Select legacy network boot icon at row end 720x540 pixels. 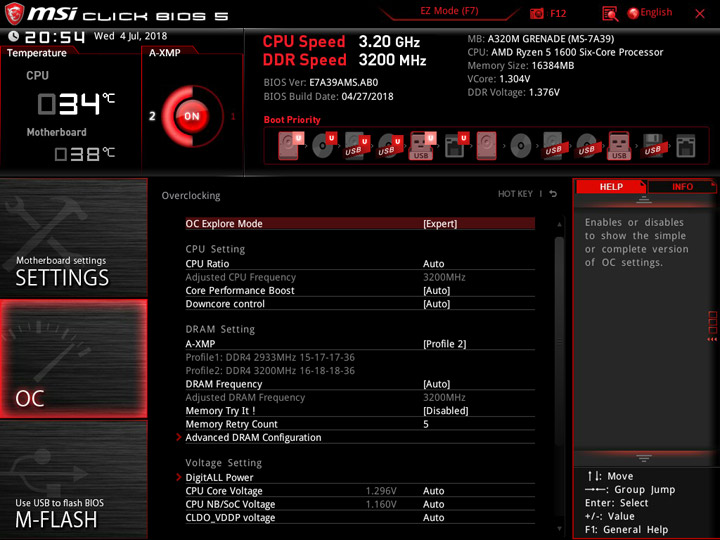[x=686, y=146]
